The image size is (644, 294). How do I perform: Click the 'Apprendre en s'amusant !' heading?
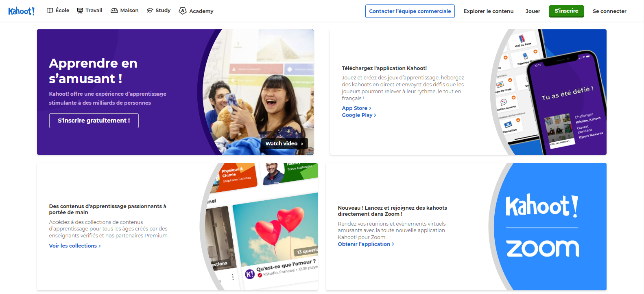click(x=93, y=71)
